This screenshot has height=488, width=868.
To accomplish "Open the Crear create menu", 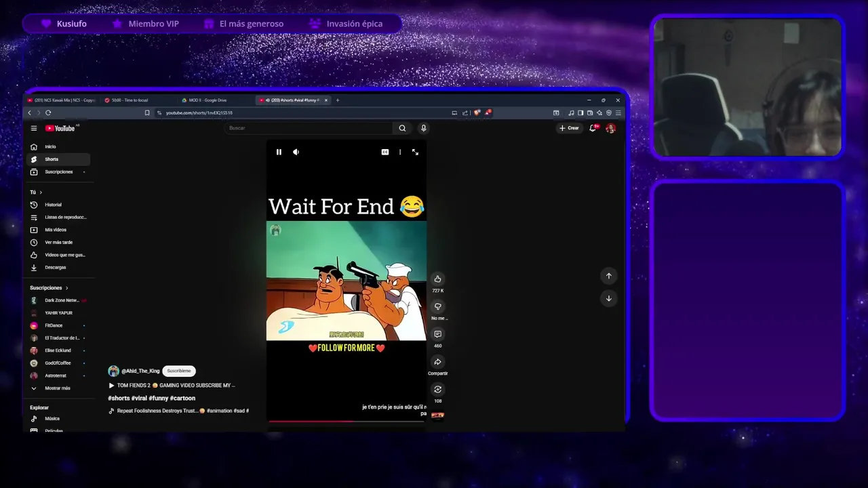I will click(570, 128).
